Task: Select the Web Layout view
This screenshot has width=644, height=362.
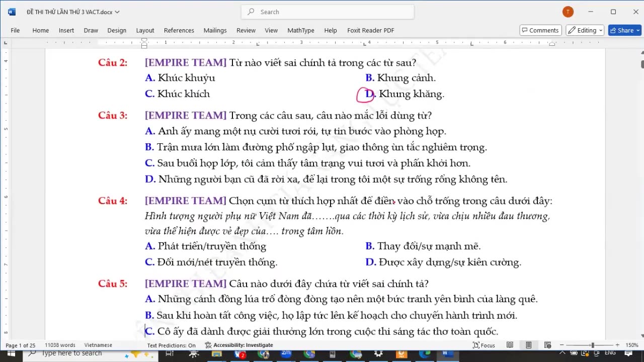Action: (x=548, y=345)
